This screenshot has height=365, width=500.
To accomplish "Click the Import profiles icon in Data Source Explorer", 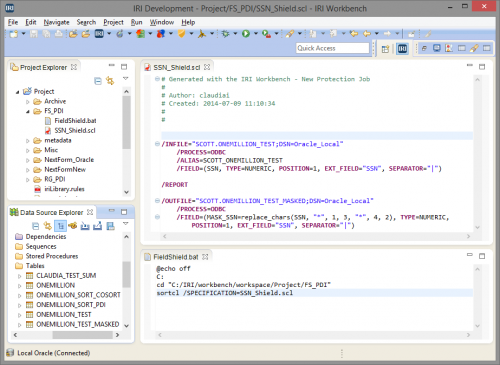I will pos(85,226).
